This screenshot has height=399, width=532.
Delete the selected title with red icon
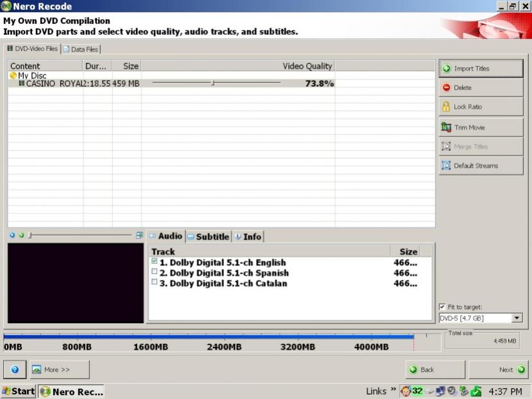pos(481,87)
